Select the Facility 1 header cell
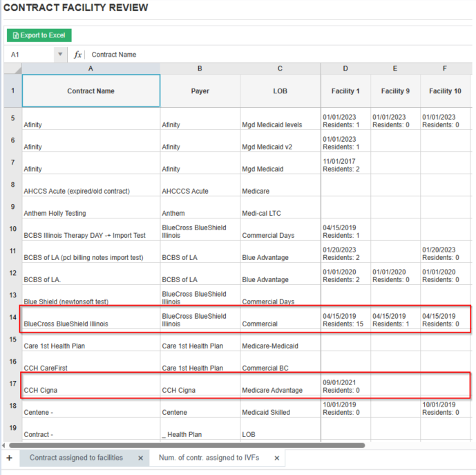This screenshot has height=475, width=476. point(345,91)
